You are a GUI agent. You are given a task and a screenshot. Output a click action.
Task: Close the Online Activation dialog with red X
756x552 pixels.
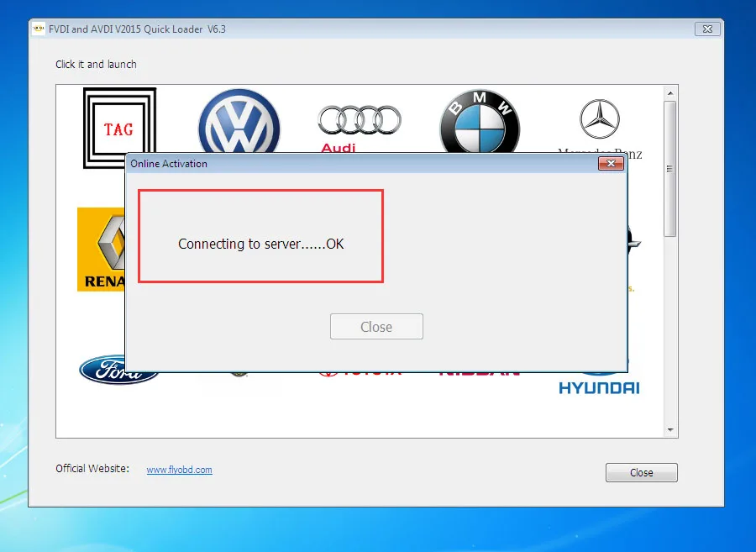point(611,164)
